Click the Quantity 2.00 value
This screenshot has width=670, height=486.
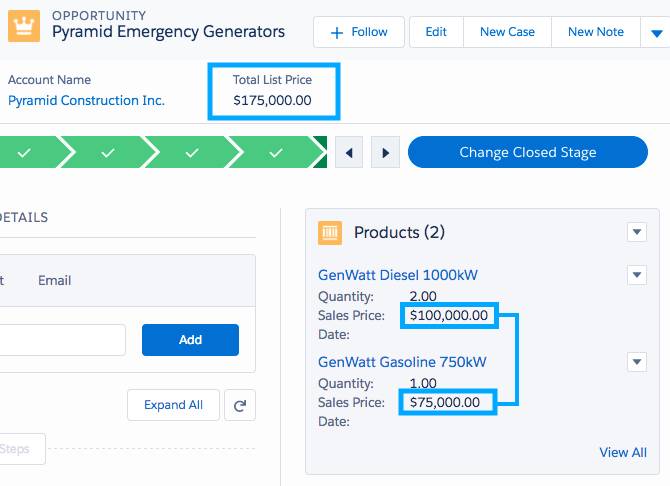(x=423, y=296)
